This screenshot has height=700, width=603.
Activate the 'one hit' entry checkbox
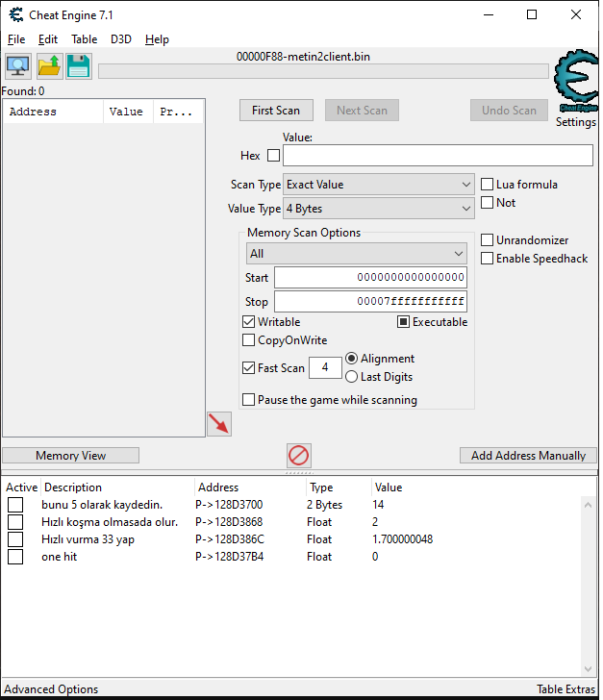tap(15, 557)
